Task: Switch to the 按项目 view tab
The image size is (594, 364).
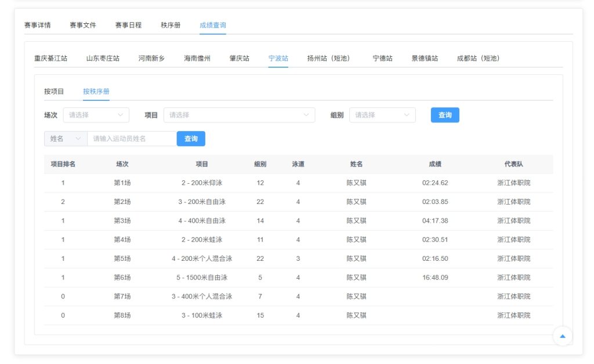Action: click(x=54, y=91)
